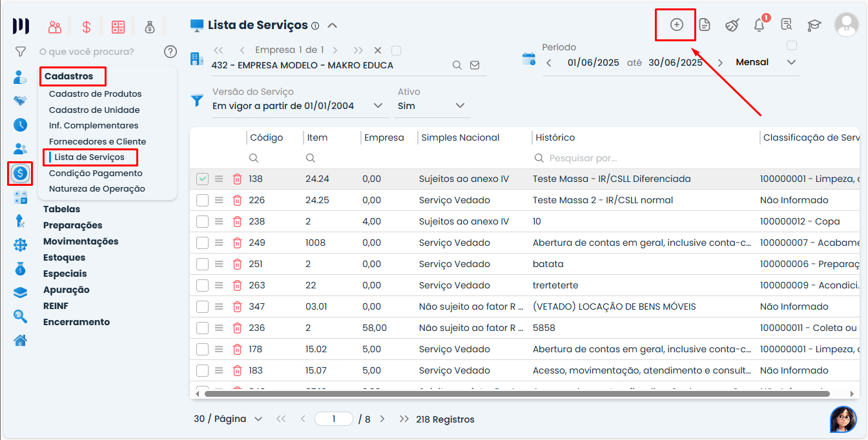Image resolution: width=868 pixels, height=440 pixels.
Task: Delete service row with code 226
Action: pyautogui.click(x=237, y=200)
